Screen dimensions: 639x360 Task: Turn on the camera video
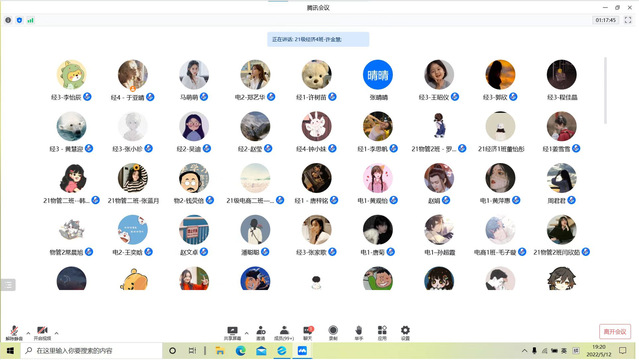point(42,333)
